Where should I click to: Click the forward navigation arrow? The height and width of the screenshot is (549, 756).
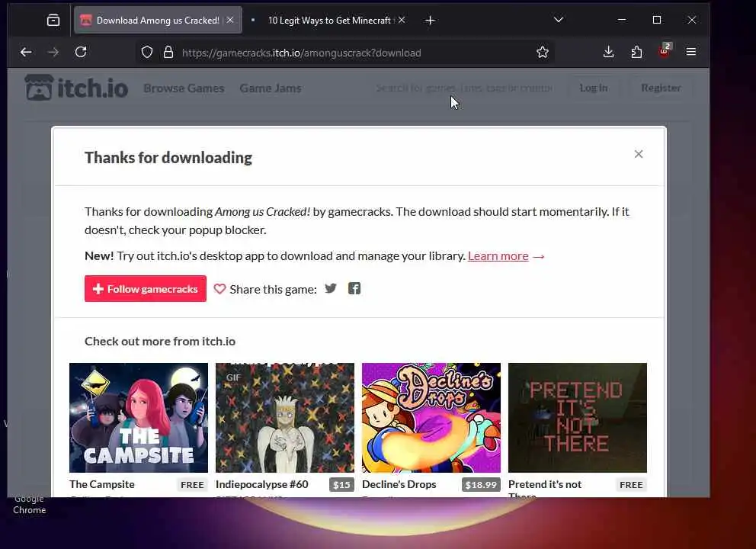click(53, 52)
